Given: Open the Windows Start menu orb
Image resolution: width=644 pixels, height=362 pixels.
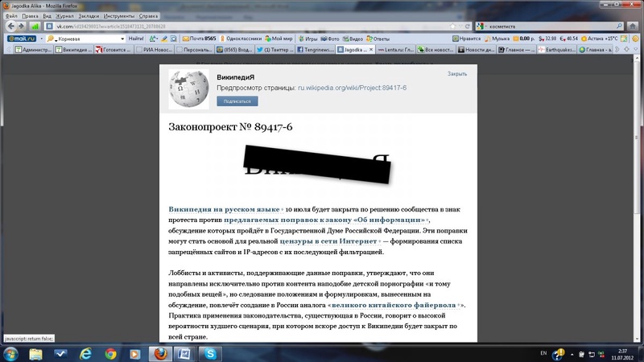Looking at the screenshot, I should 10,354.
